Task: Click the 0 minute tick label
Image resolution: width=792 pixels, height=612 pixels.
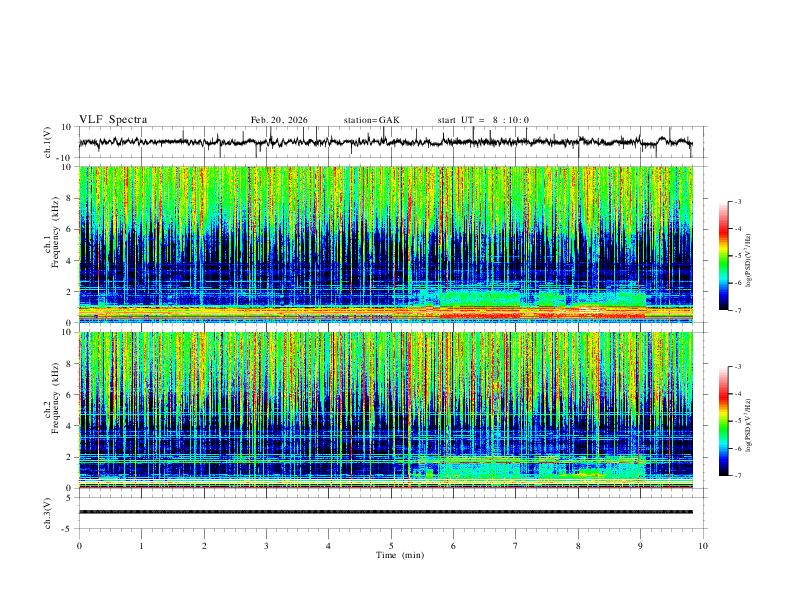Action: (79, 546)
